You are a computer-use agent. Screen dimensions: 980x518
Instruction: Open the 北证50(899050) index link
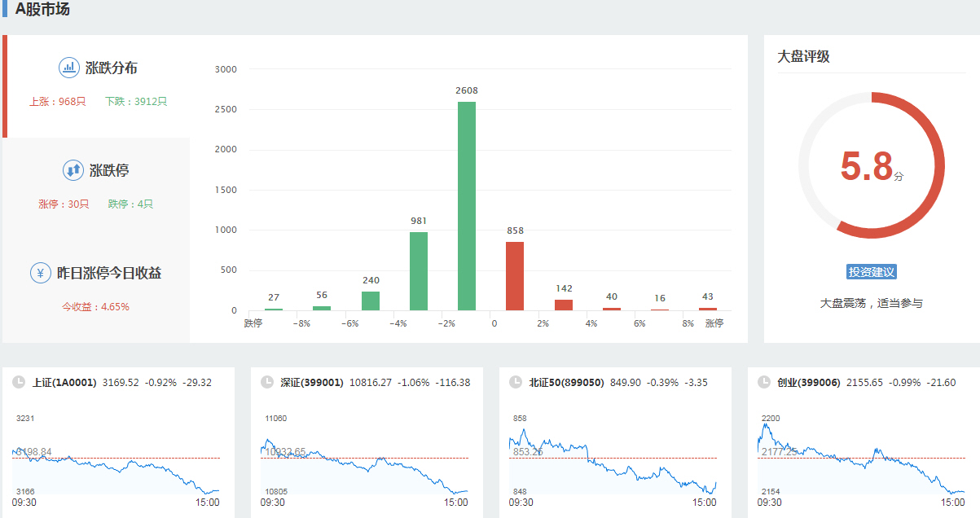(566, 382)
